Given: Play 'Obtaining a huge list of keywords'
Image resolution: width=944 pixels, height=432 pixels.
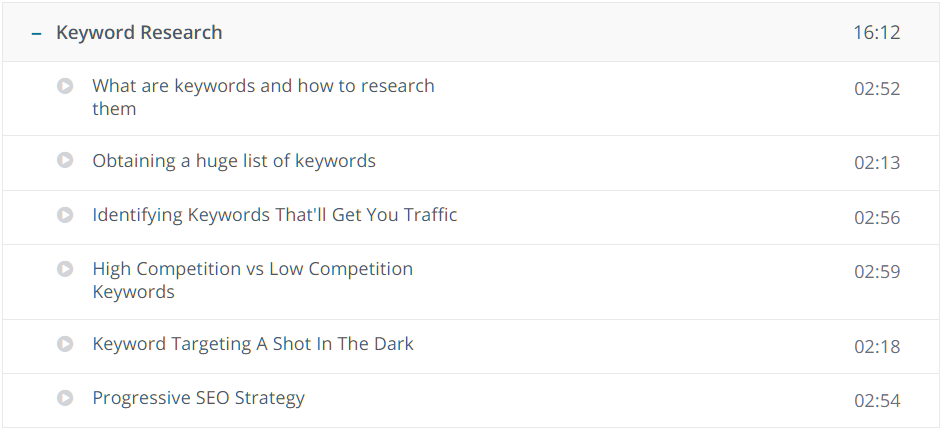Looking at the screenshot, I should pyautogui.click(x=65, y=160).
